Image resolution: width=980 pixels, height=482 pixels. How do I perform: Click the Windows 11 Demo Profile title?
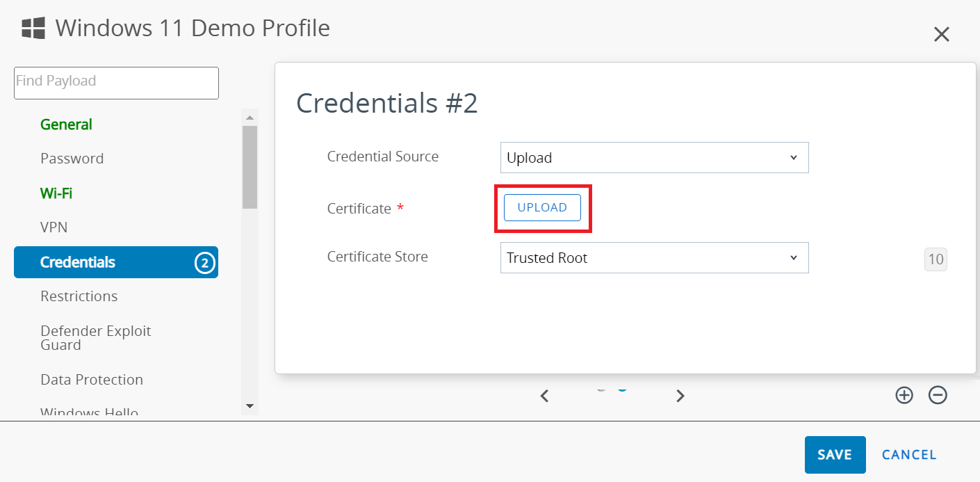(193, 28)
